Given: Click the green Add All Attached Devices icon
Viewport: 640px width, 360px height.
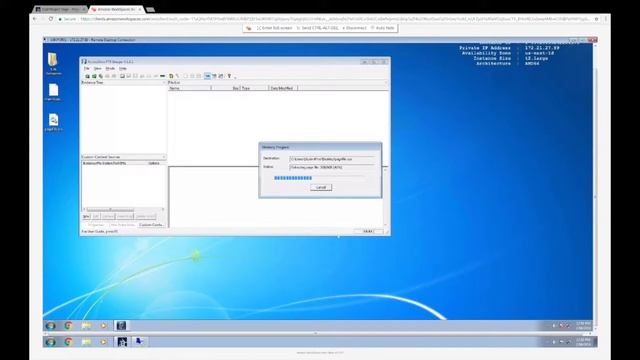Looking at the screenshot, I should pos(94,76).
